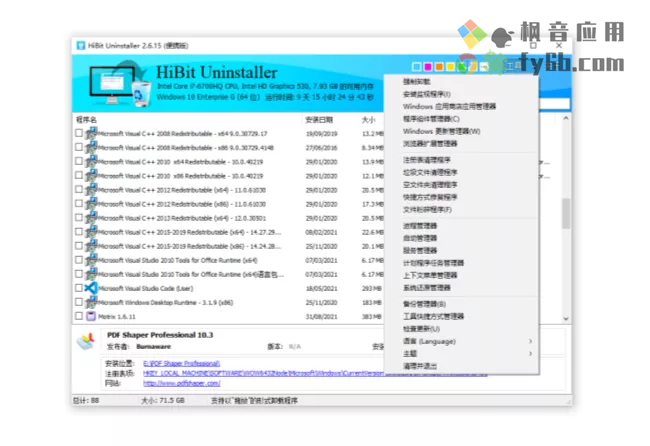Open 进程管理器 menu entry
Viewport: 650px width, 446px height.
coord(420,226)
